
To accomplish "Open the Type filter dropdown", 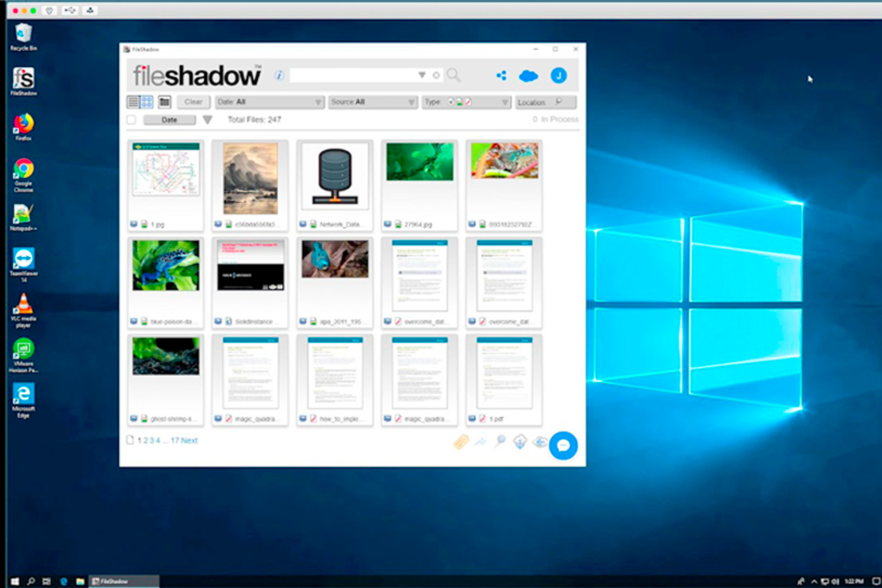I will coord(465,102).
